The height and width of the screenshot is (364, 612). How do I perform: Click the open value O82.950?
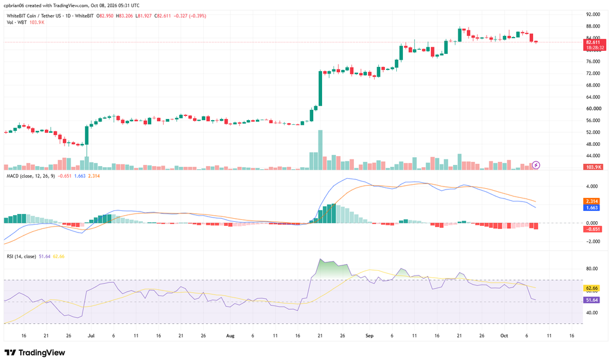point(105,16)
